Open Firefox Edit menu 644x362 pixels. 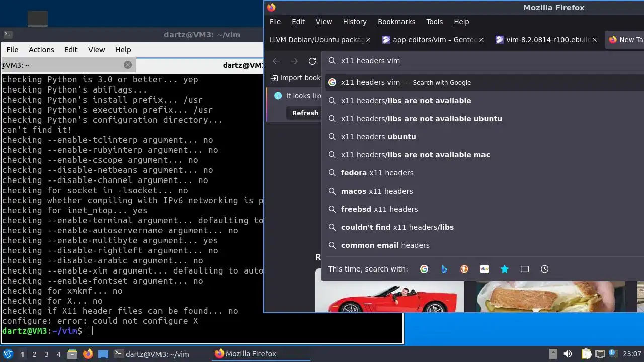pos(298,22)
